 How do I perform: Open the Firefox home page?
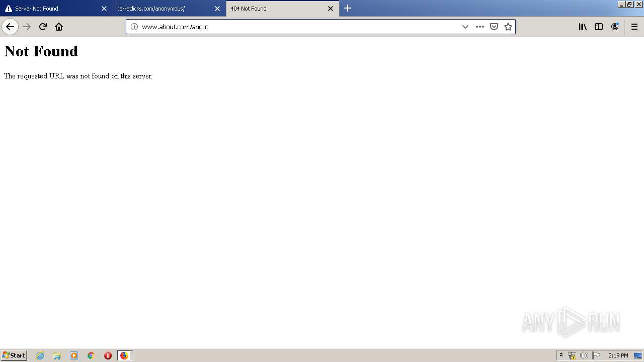pyautogui.click(x=59, y=27)
